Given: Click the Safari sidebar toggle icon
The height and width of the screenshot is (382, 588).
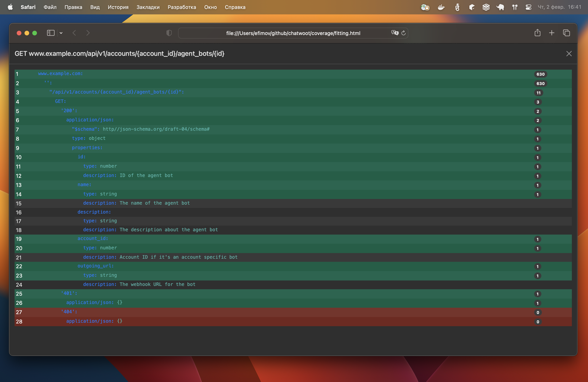Looking at the screenshot, I should click(x=51, y=33).
